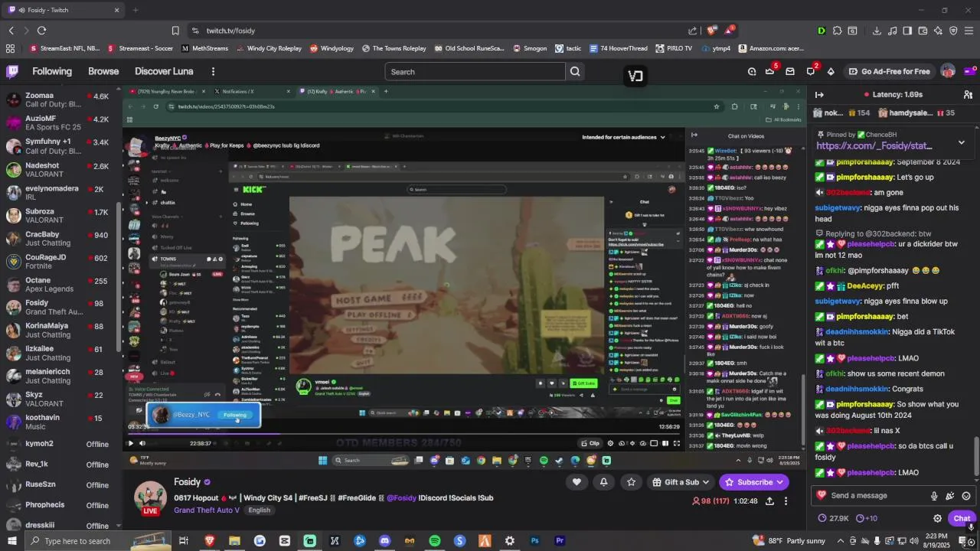Reload the Twitch page
Screen dimensions: 980x551
click(41, 31)
